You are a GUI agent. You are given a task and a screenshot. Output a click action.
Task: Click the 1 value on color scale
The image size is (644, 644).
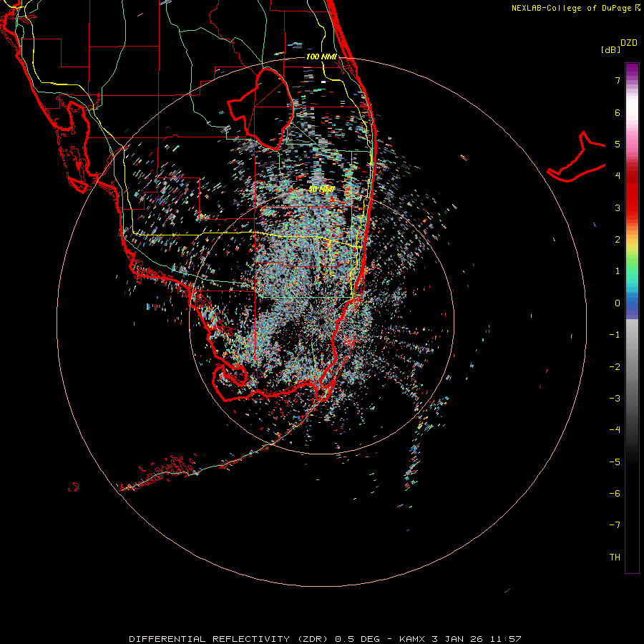click(618, 271)
